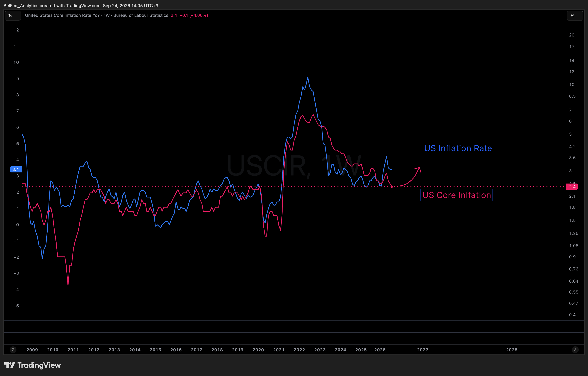Click the 2.4 legend value beside the source

(174, 15)
